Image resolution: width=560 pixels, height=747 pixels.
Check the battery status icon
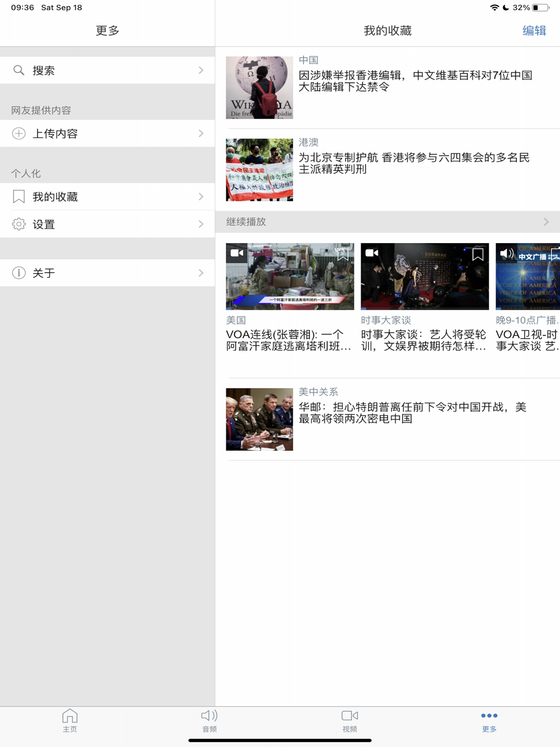click(x=541, y=8)
